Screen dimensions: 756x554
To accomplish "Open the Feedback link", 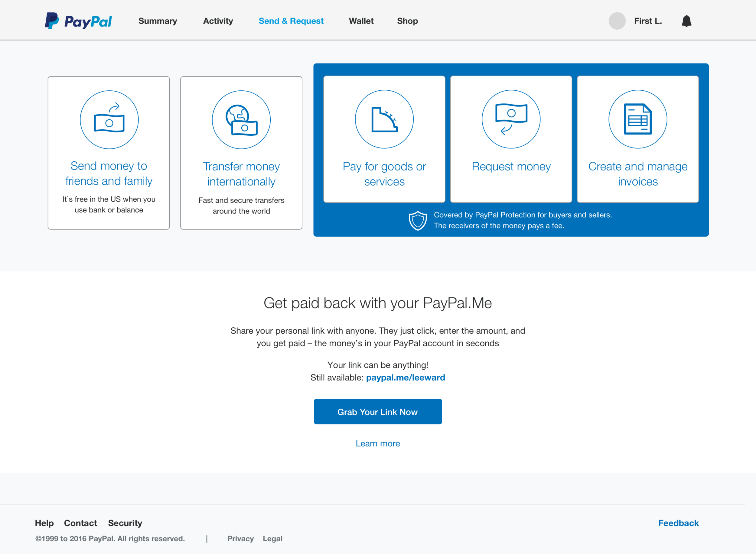I will coord(678,523).
